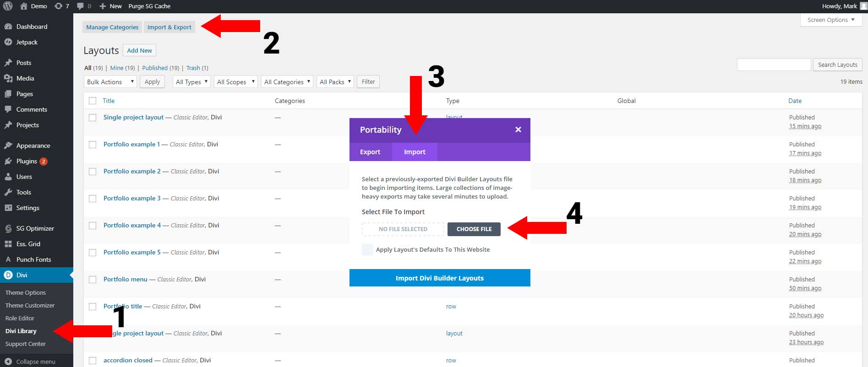Click the Divi menu item
Viewport: 868px width, 367px height.
click(37, 275)
